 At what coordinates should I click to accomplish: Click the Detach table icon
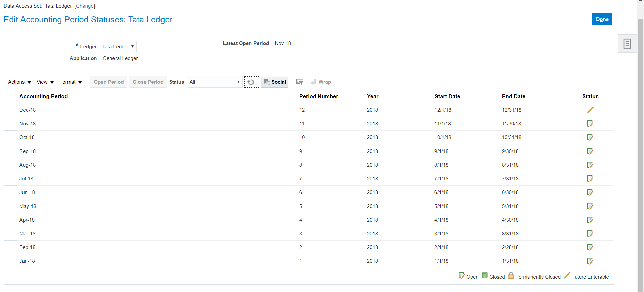[x=300, y=82]
